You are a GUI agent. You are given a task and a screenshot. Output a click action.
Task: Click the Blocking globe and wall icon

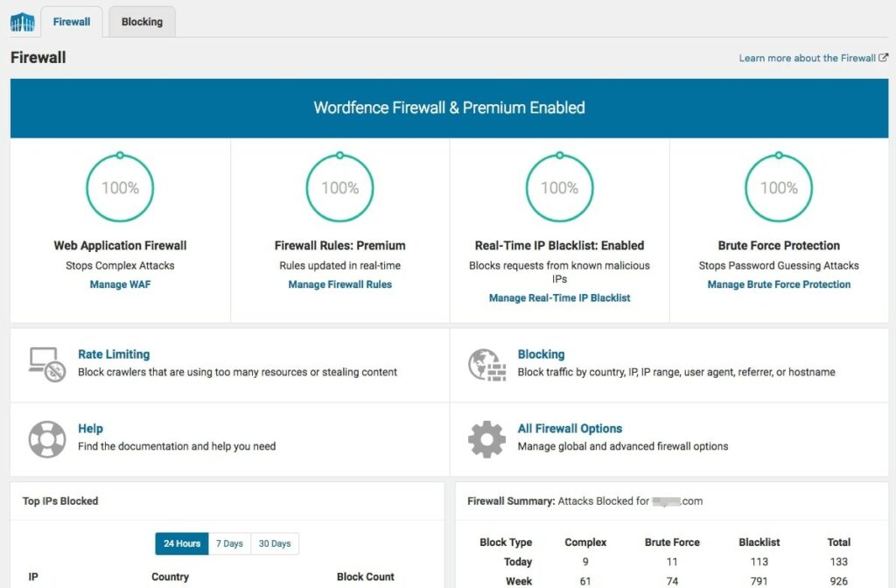point(486,365)
